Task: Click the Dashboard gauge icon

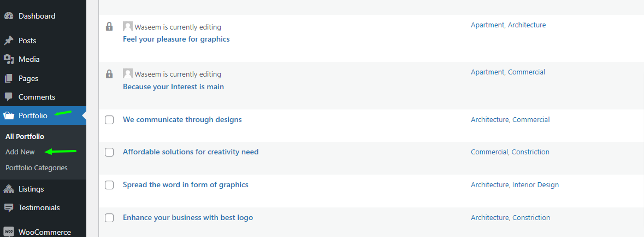Action: 9,16
